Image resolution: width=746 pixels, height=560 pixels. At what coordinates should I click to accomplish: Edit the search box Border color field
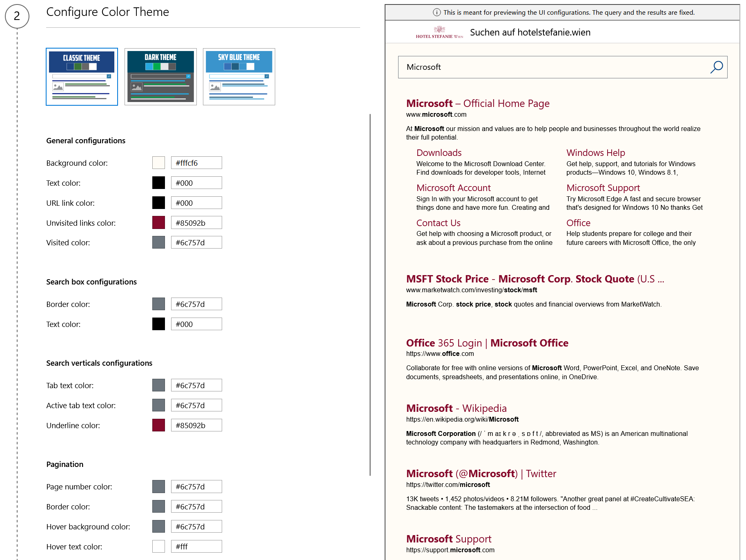pyautogui.click(x=196, y=304)
